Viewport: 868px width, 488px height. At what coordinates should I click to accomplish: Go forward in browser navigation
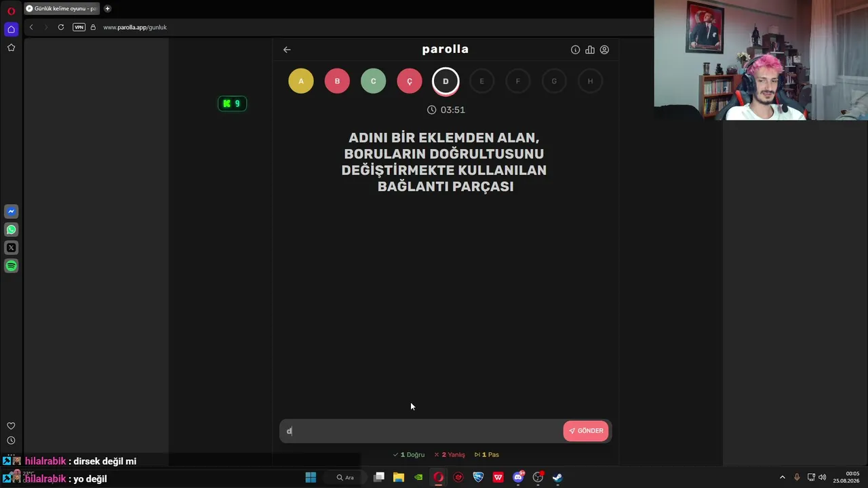tap(46, 27)
